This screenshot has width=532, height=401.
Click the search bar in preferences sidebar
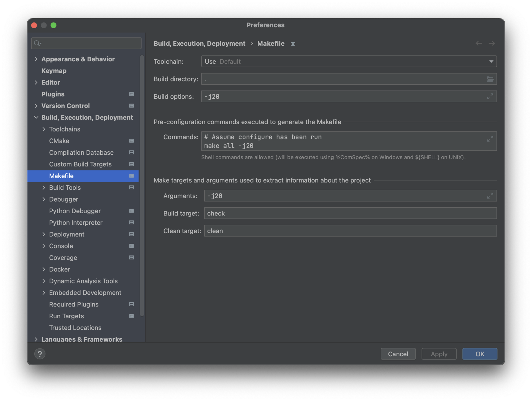point(86,43)
